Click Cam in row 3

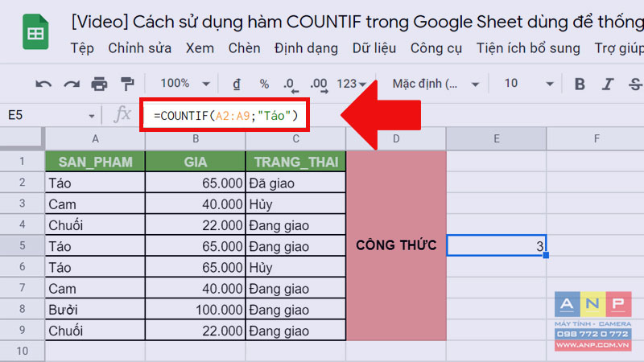click(x=95, y=204)
